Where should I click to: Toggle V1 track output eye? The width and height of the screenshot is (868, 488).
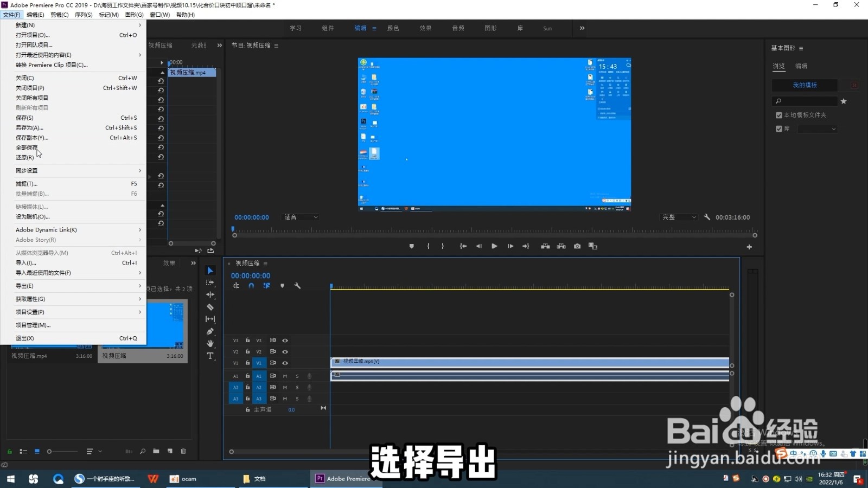285,363
